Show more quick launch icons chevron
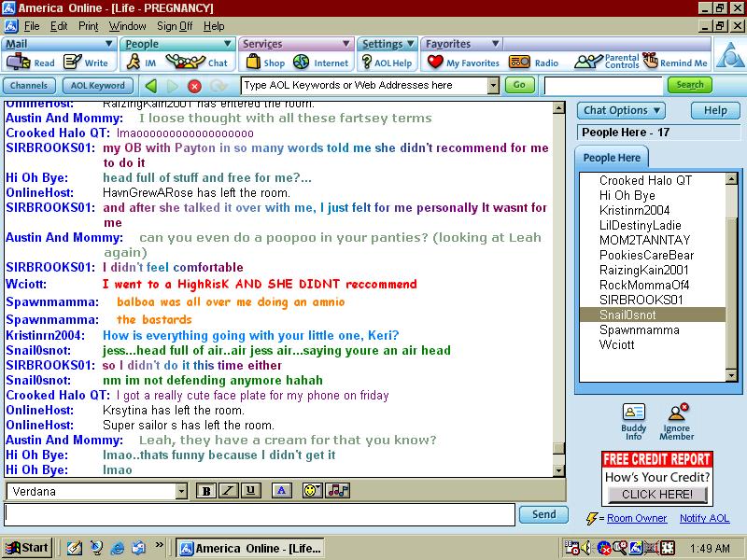This screenshot has width=747, height=560. (x=159, y=545)
